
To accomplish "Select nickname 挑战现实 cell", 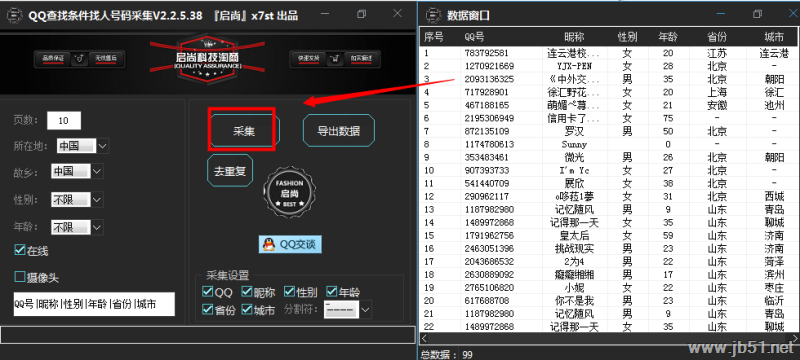I will [x=574, y=249].
